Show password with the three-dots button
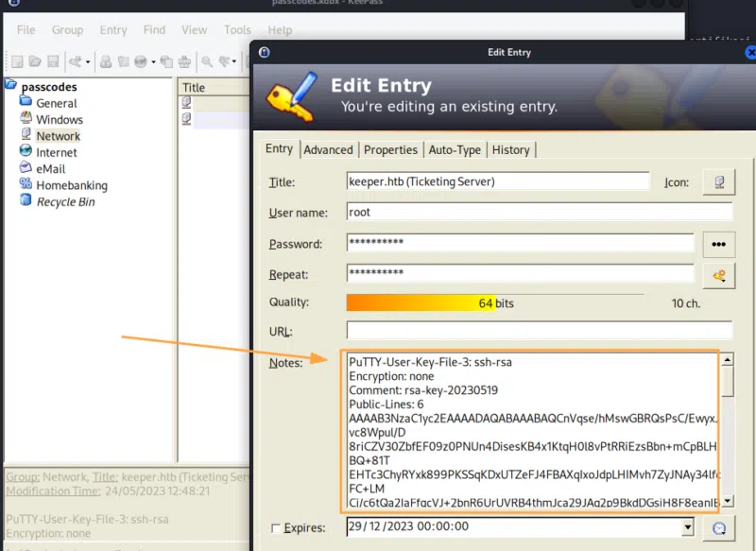Screen dimensions: 756x551 coord(719,245)
